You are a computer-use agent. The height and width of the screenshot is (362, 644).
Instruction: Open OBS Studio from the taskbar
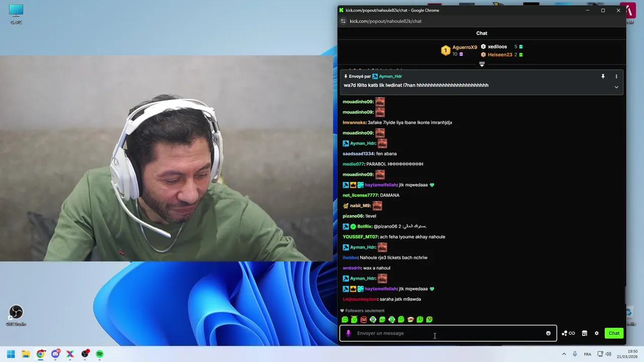coord(85,354)
